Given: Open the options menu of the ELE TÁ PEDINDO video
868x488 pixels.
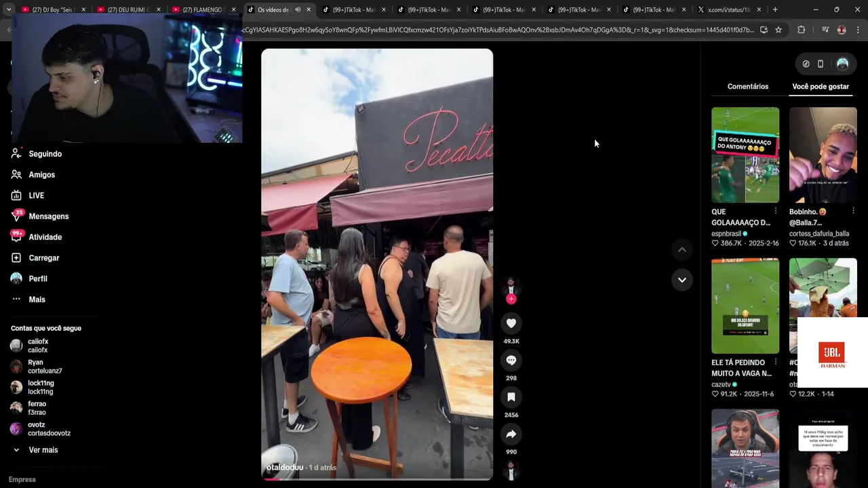Looking at the screenshot, I should pos(776,362).
